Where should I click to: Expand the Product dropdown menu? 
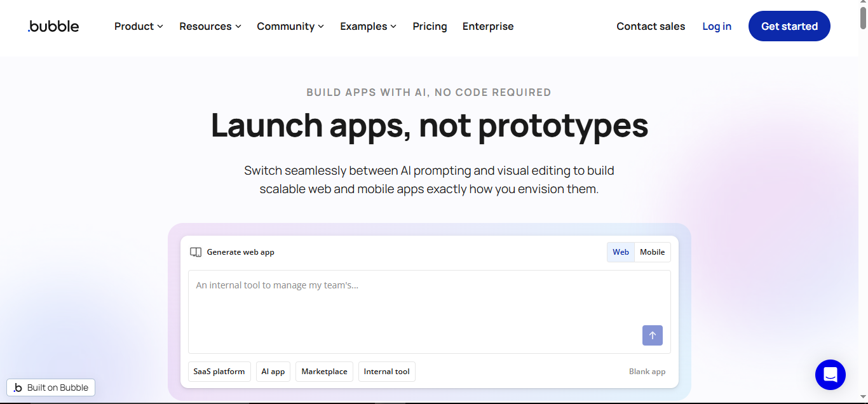click(139, 26)
